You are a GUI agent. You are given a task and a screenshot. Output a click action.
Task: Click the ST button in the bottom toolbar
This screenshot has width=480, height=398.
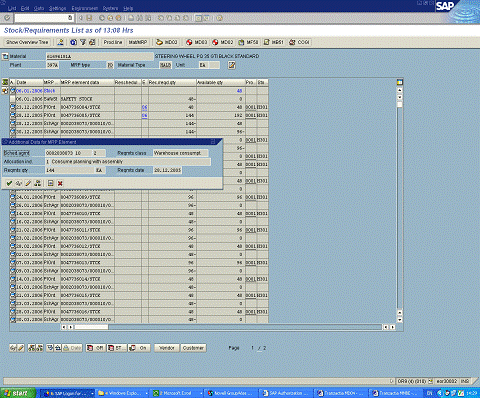click(x=116, y=348)
